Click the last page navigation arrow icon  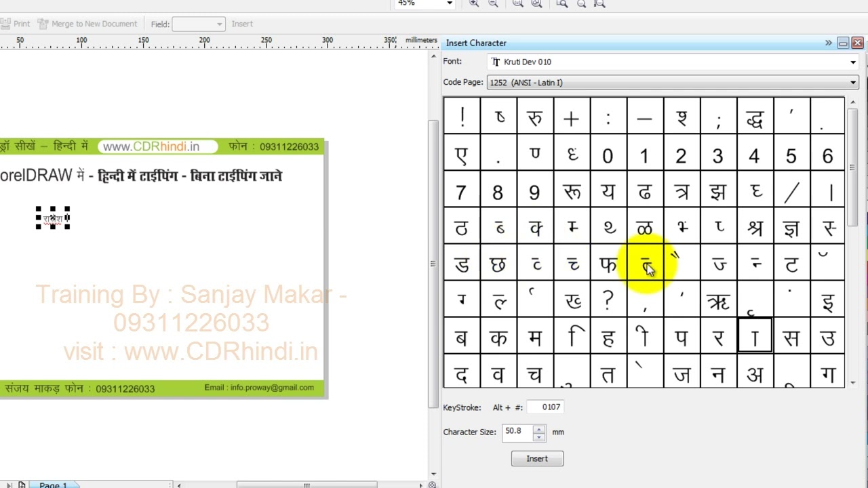[9, 485]
